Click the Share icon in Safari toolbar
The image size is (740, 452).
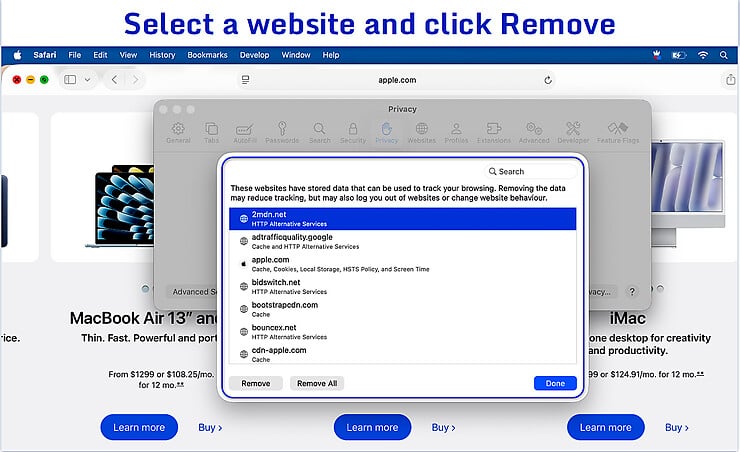click(730, 79)
